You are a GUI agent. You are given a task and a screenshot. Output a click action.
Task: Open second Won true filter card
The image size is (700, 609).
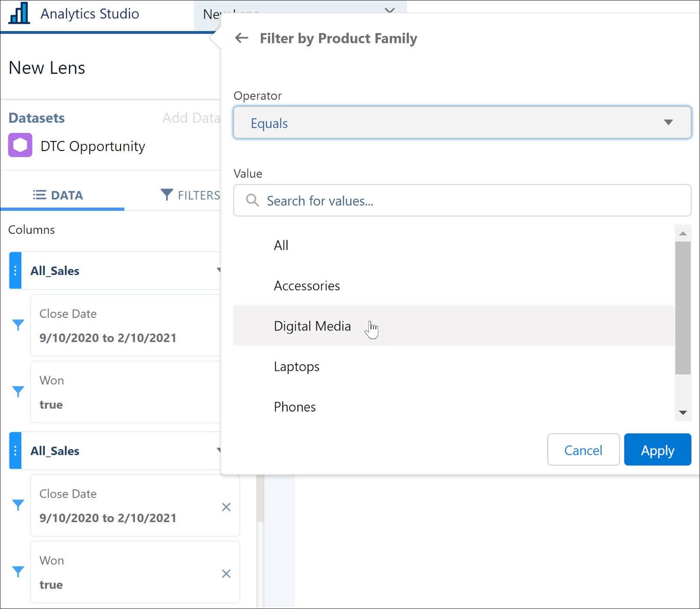click(135, 572)
